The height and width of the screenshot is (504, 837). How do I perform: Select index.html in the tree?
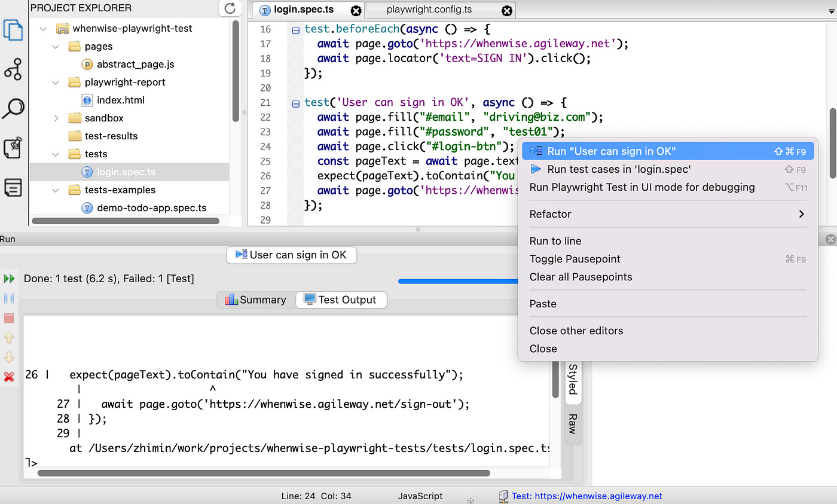coord(121,100)
